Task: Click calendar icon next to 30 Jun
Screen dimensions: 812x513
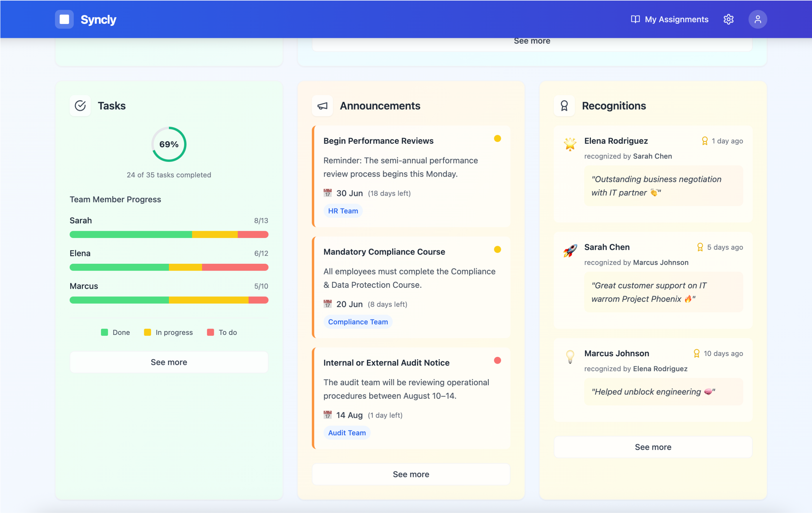Action: [x=327, y=193]
